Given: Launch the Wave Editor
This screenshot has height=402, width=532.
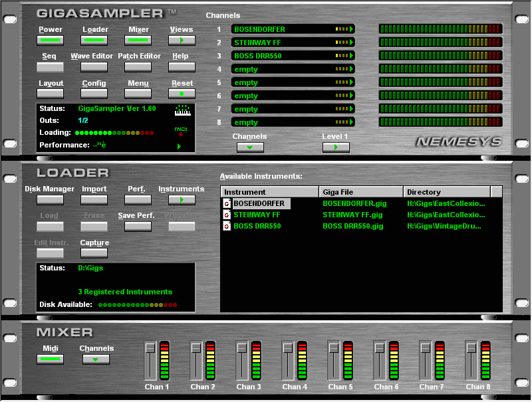Looking at the screenshot, I should [x=94, y=67].
